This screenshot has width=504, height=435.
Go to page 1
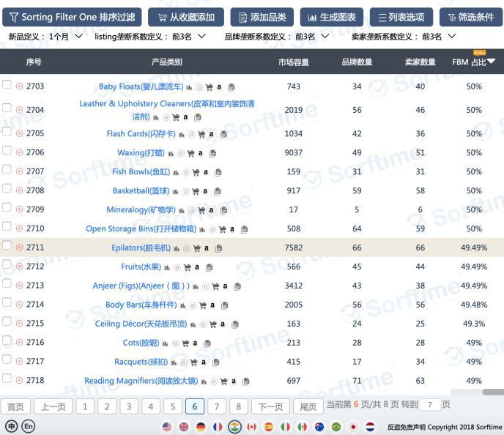pyautogui.click(x=85, y=406)
